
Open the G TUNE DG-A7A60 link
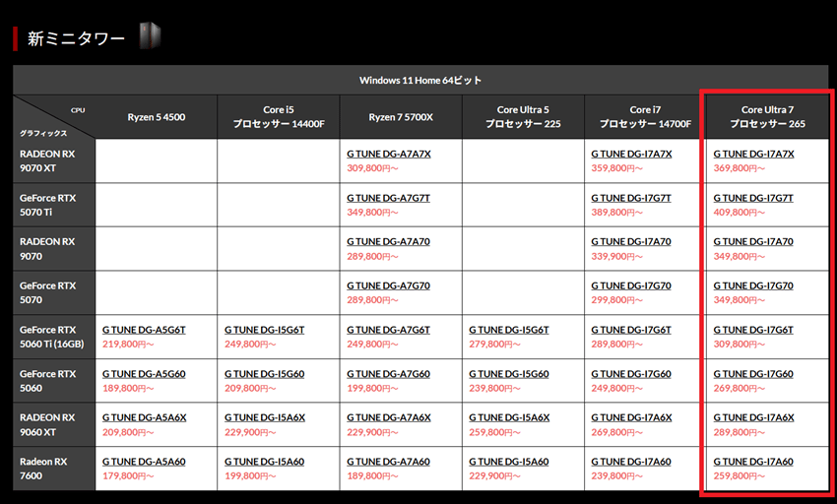coord(388,462)
